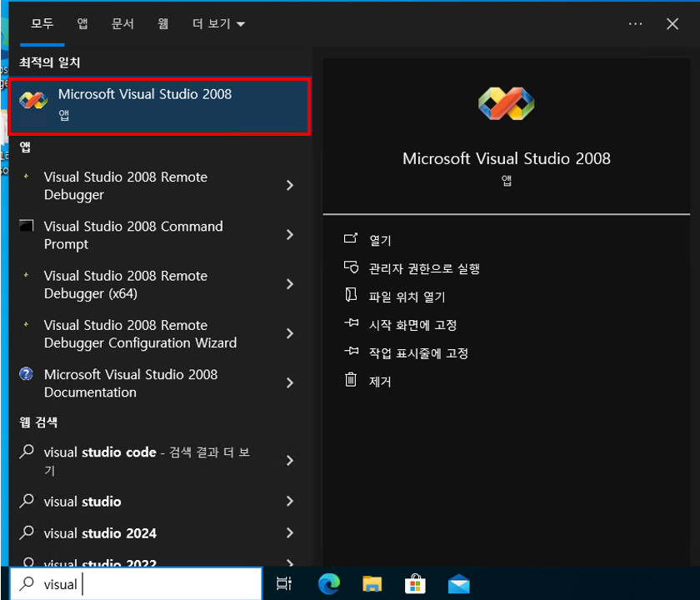
Task: Click the 제거 (uninstall) trash option
Action: click(379, 382)
